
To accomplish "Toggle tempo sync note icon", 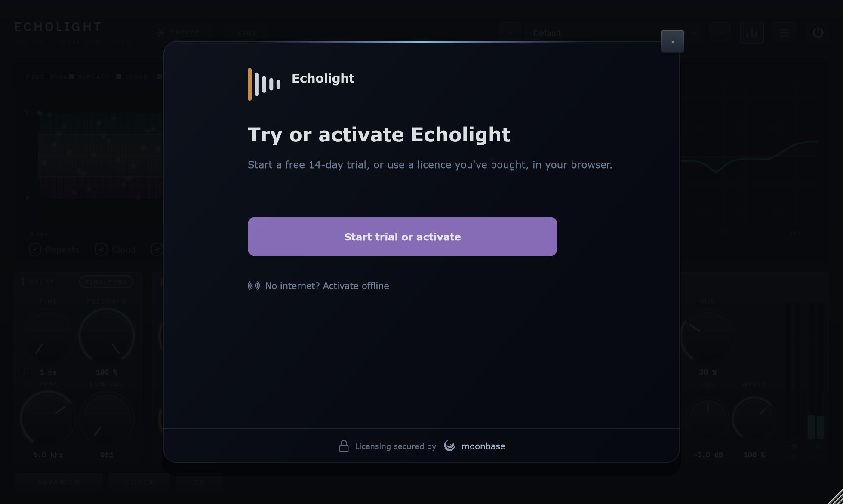I will [26, 372].
